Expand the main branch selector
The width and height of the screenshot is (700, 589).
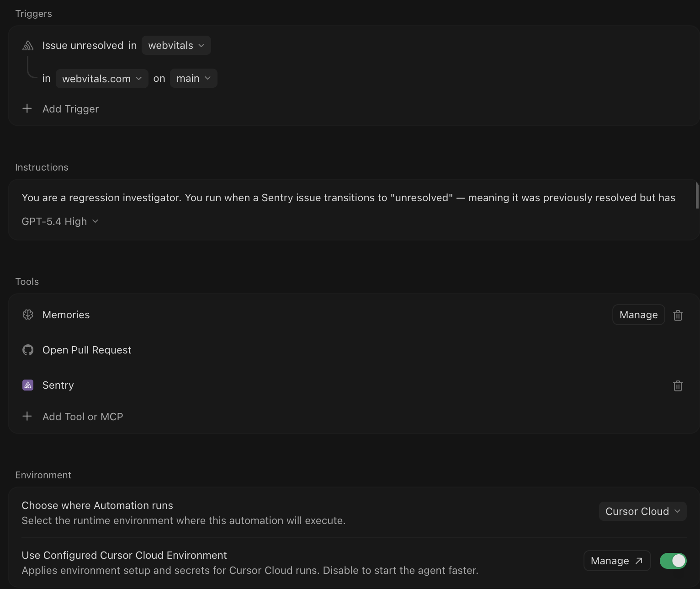point(193,78)
